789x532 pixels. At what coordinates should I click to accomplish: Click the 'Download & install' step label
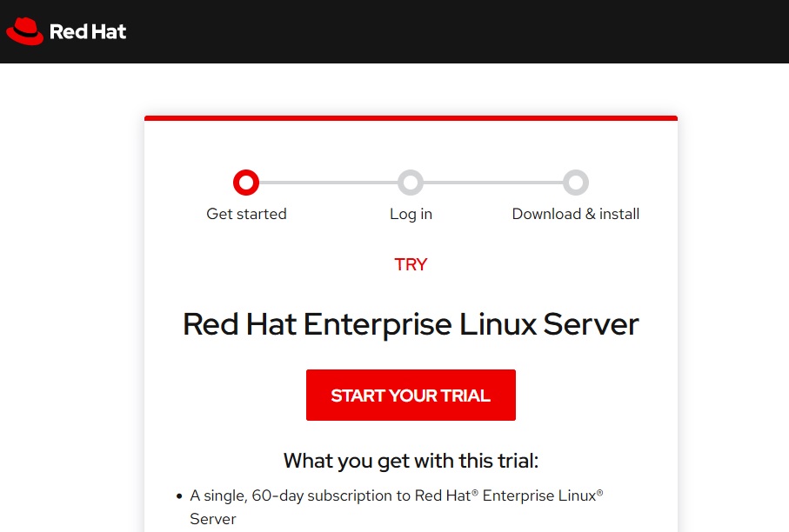pos(576,214)
